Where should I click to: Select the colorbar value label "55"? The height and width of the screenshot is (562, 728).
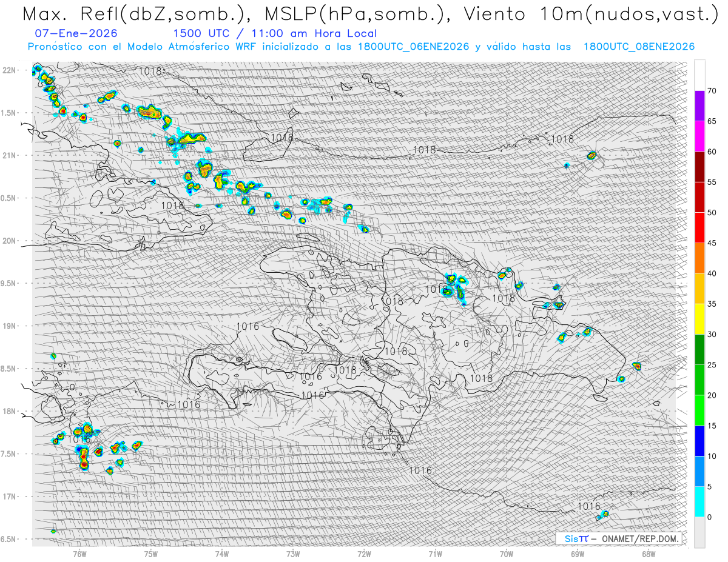click(712, 182)
